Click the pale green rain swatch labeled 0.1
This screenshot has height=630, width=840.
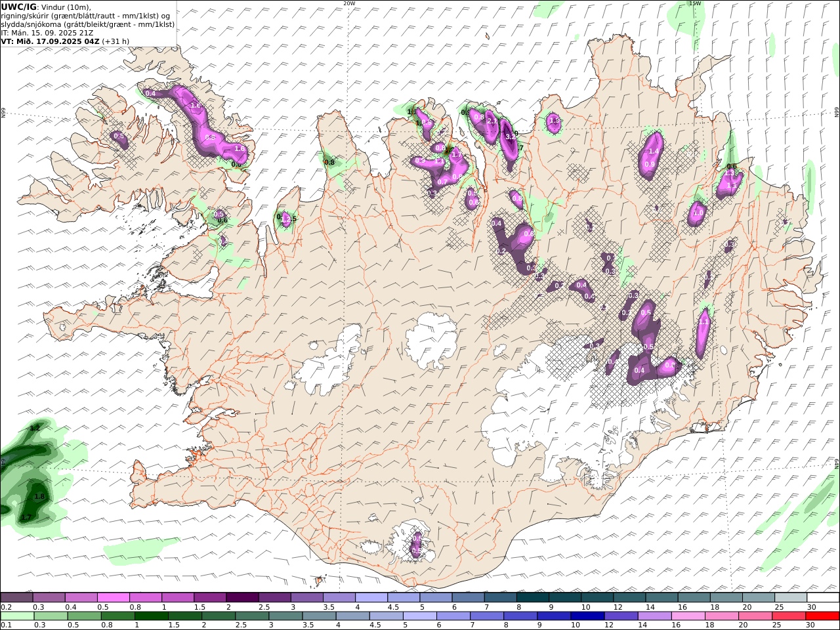(x=18, y=616)
